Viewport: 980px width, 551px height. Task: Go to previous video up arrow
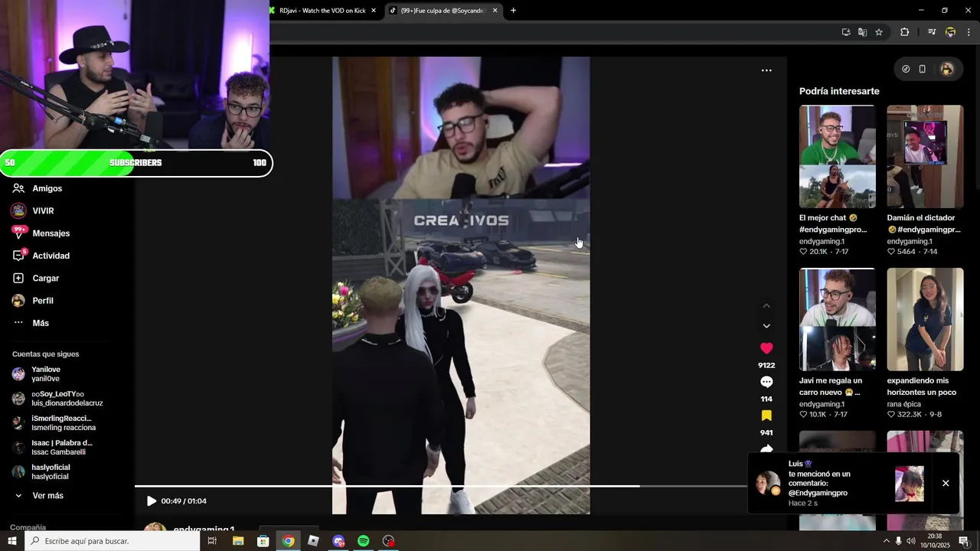coord(766,306)
